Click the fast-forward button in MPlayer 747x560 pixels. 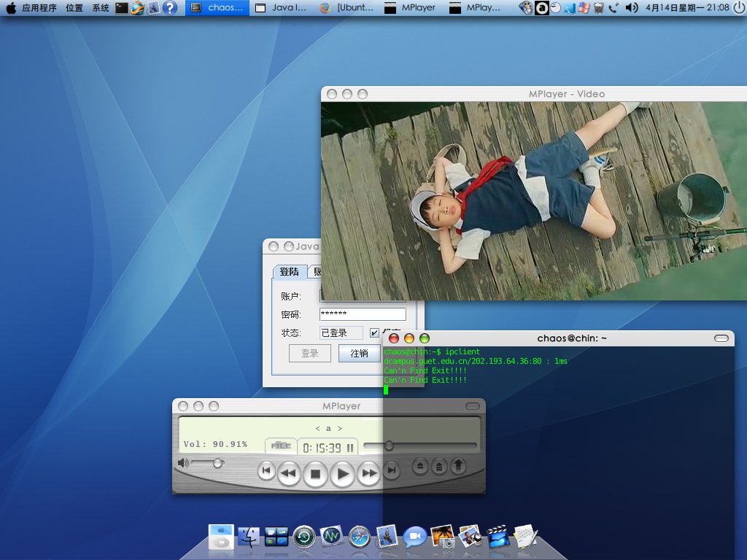click(368, 473)
